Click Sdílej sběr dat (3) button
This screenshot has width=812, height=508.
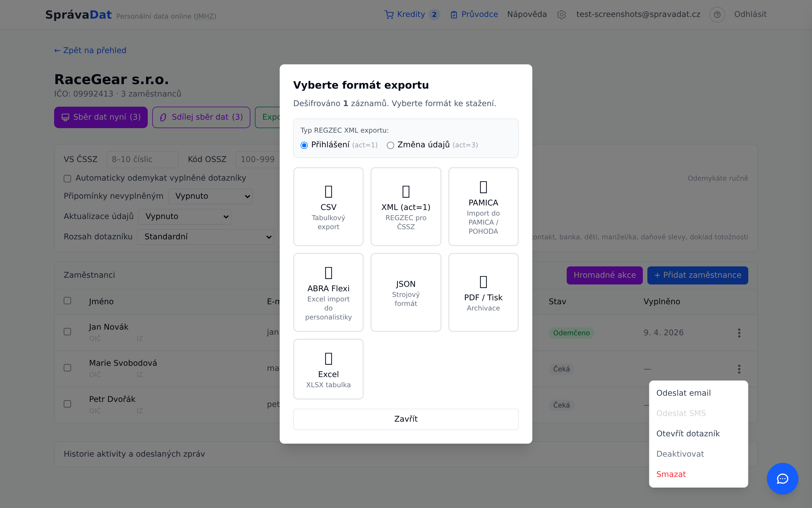tap(201, 117)
